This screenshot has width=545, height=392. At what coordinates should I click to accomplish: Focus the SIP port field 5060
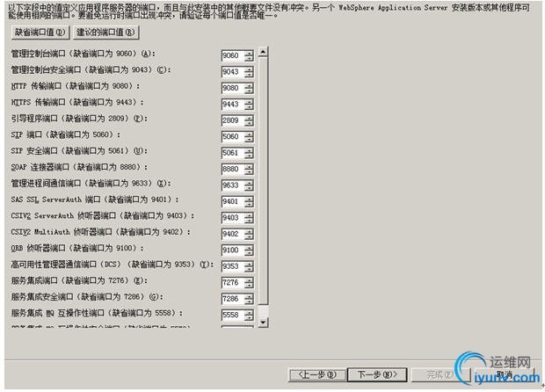tap(233, 136)
